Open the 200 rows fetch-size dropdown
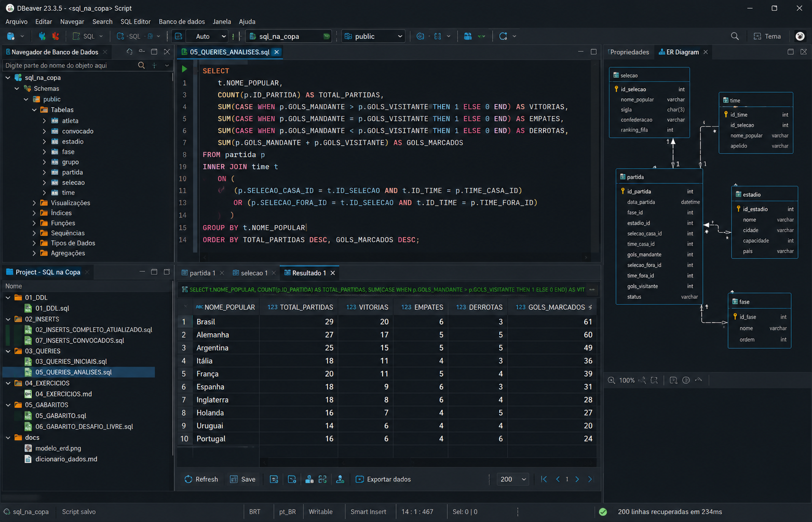Image resolution: width=812 pixels, height=522 pixels. click(513, 479)
